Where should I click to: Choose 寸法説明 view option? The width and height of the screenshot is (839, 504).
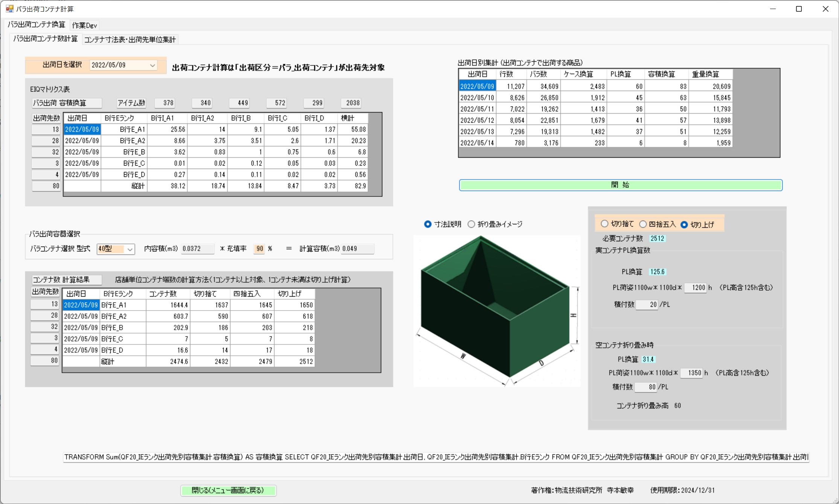coord(428,224)
